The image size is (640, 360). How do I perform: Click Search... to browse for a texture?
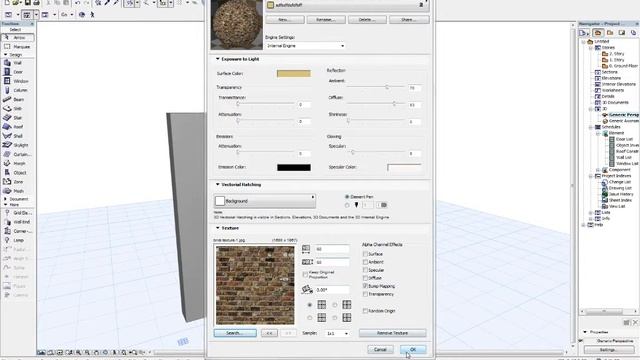click(x=235, y=333)
